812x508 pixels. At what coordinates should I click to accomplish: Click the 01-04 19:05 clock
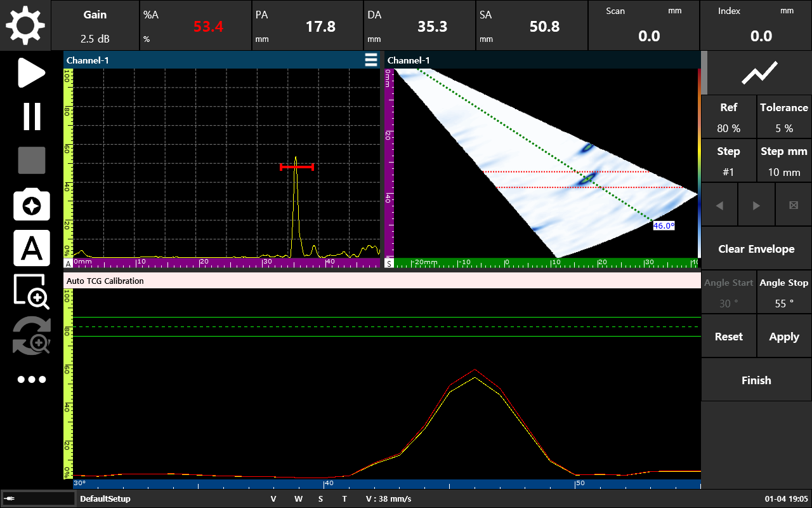787,498
